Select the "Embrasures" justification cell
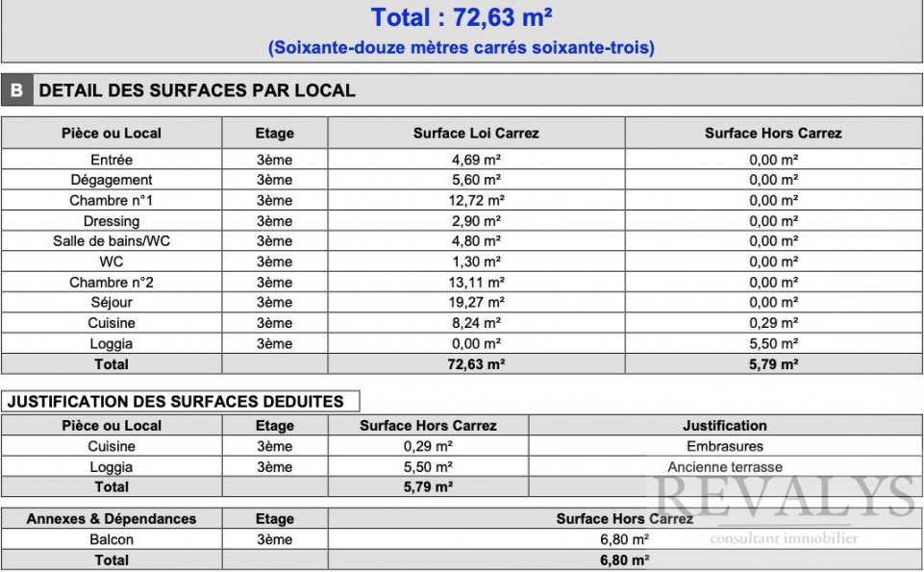 point(725,446)
